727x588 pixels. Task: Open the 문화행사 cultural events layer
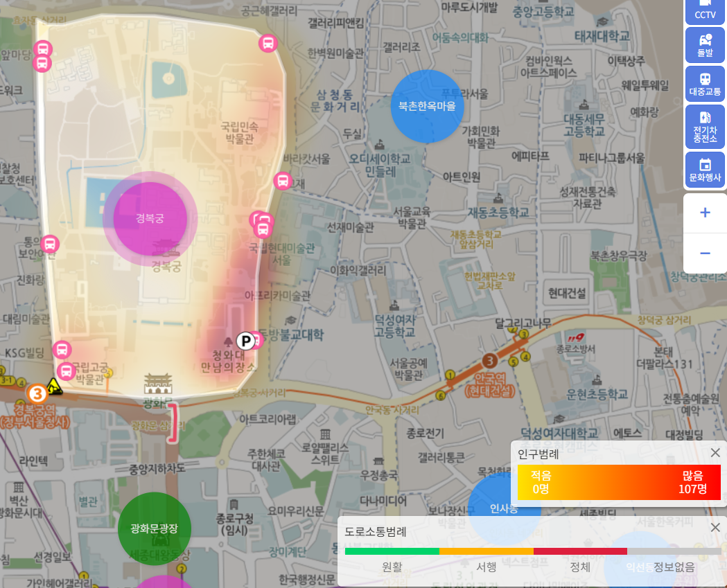[705, 170]
